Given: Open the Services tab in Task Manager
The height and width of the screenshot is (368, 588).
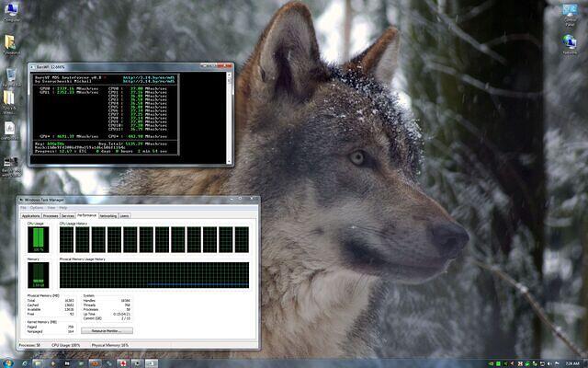Looking at the screenshot, I should point(68,215).
